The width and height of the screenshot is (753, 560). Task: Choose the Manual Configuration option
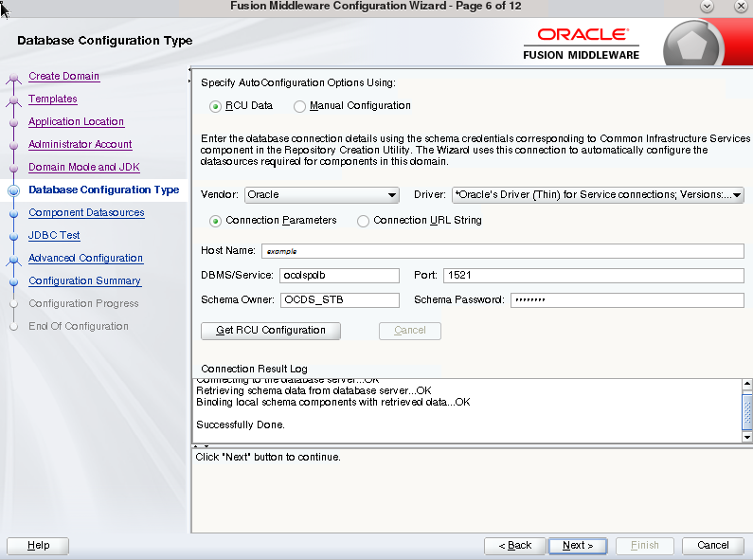click(299, 106)
